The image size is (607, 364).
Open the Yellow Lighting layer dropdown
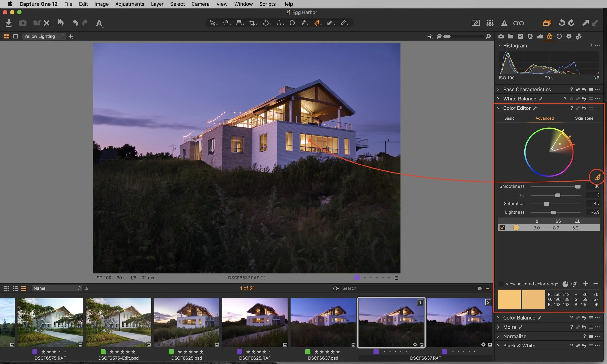(44, 36)
